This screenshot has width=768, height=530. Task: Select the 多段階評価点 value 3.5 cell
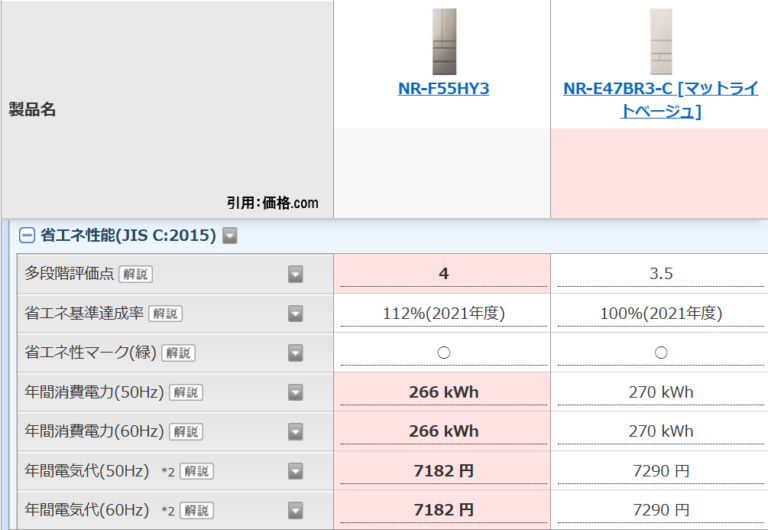coord(659,274)
